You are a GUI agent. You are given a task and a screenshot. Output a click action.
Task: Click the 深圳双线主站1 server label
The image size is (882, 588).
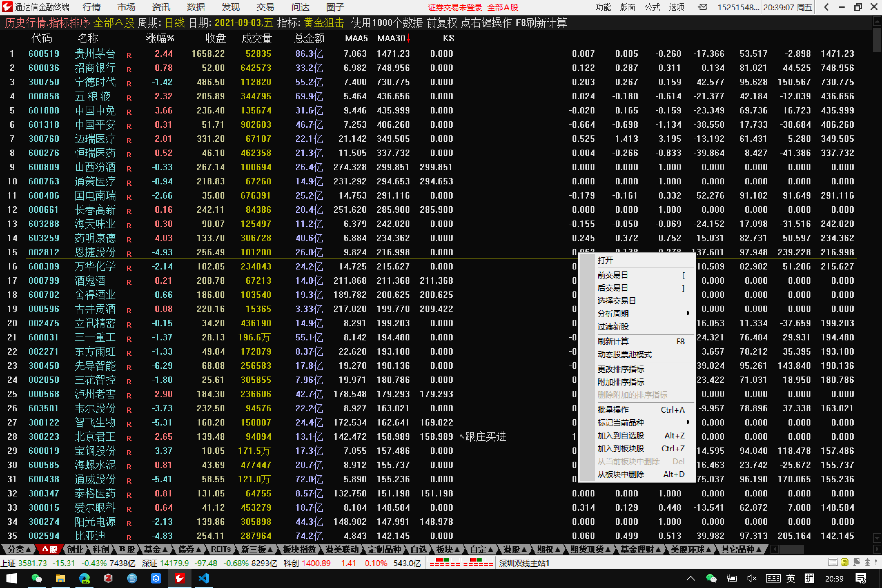[x=524, y=563]
